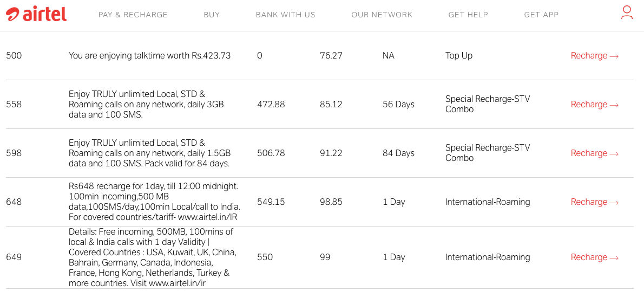Click the Top Up category label
This screenshot has width=644, height=291.
pos(459,55)
